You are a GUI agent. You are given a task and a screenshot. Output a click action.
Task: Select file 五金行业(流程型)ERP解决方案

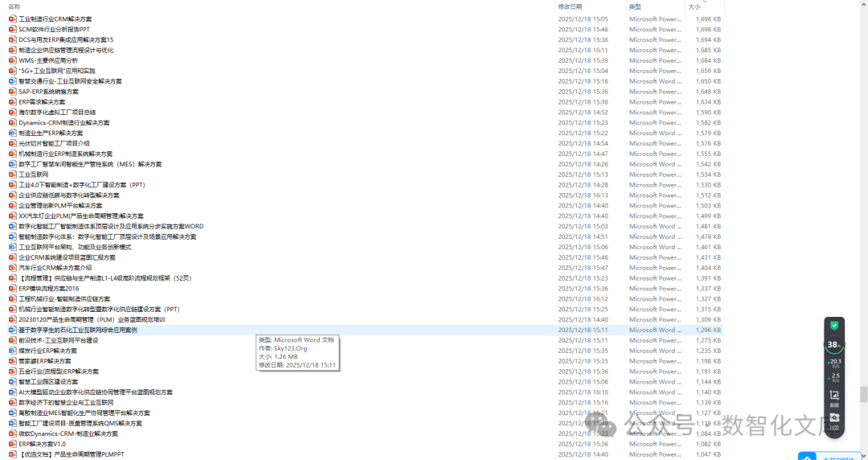pos(59,372)
